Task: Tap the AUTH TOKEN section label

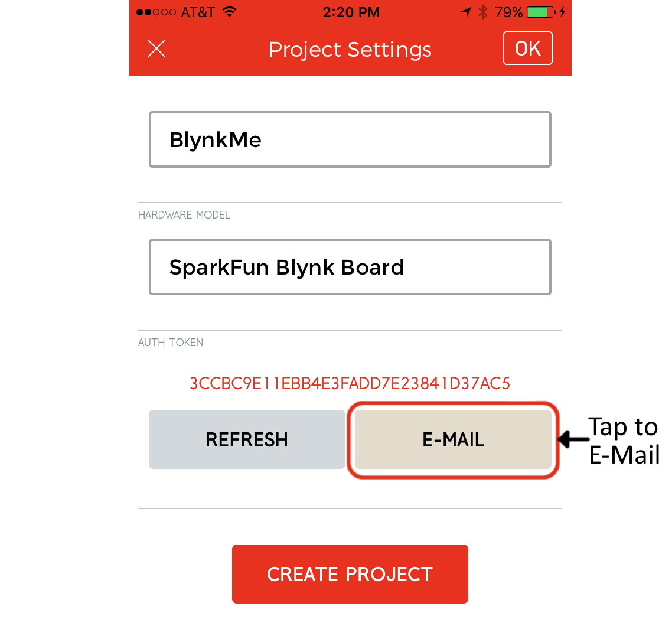Action: click(171, 343)
